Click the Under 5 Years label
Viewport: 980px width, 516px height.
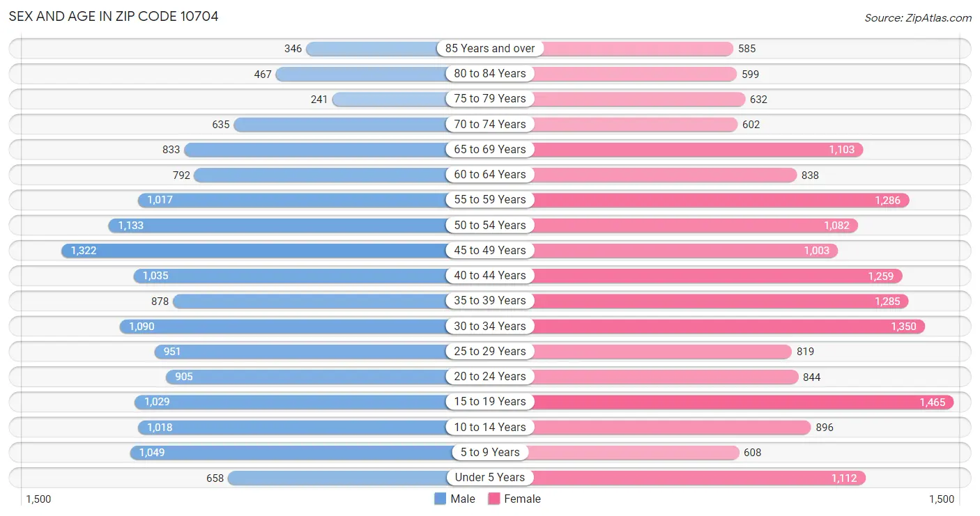tap(490, 478)
